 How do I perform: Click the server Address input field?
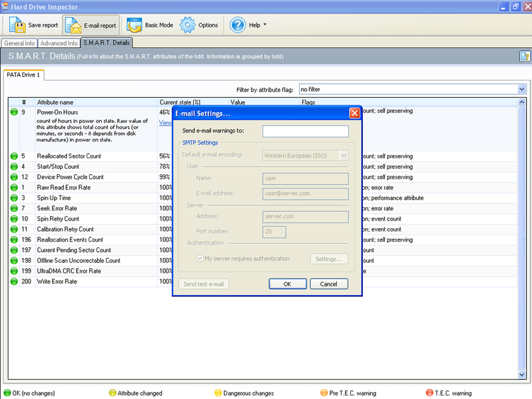(x=306, y=217)
